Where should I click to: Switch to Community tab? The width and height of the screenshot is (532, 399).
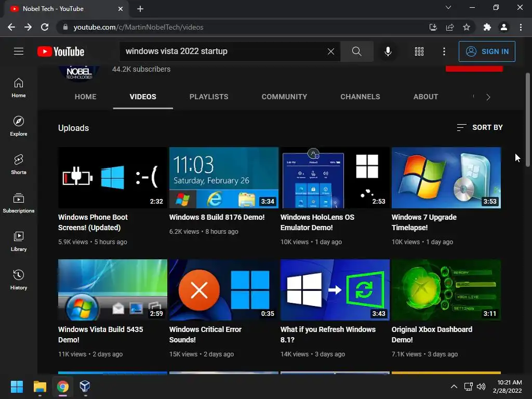pos(284,97)
